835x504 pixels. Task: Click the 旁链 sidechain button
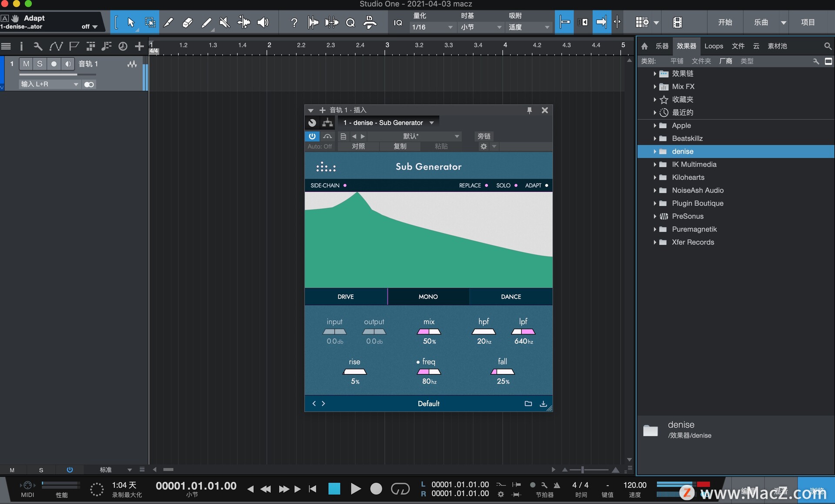click(x=484, y=136)
